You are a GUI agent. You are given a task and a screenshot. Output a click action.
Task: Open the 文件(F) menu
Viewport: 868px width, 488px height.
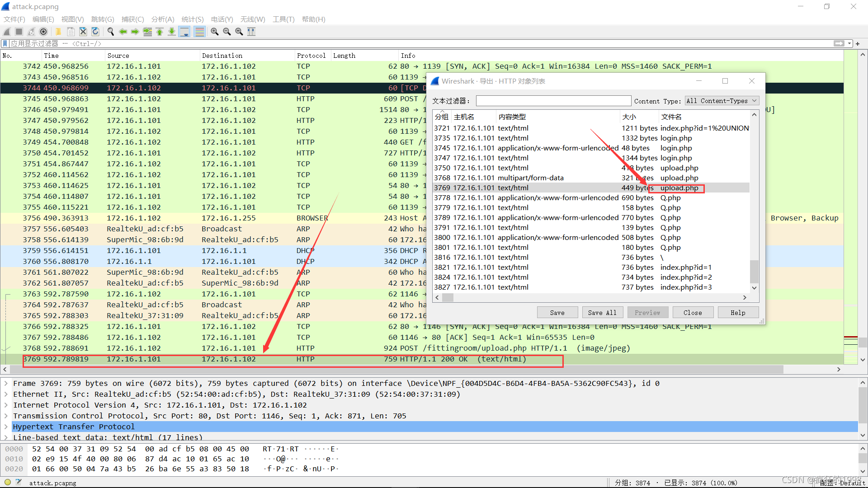[x=14, y=19]
